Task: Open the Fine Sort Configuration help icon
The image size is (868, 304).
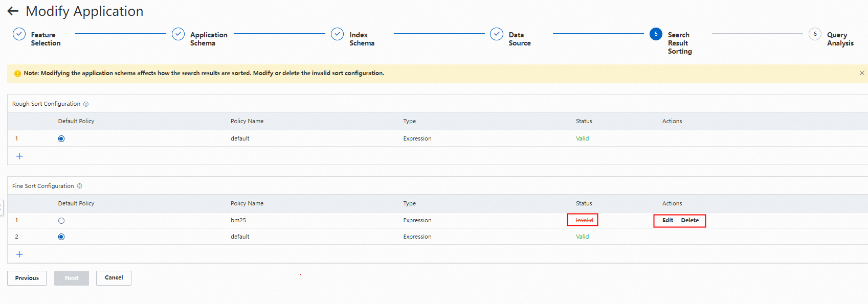Action: tap(79, 186)
